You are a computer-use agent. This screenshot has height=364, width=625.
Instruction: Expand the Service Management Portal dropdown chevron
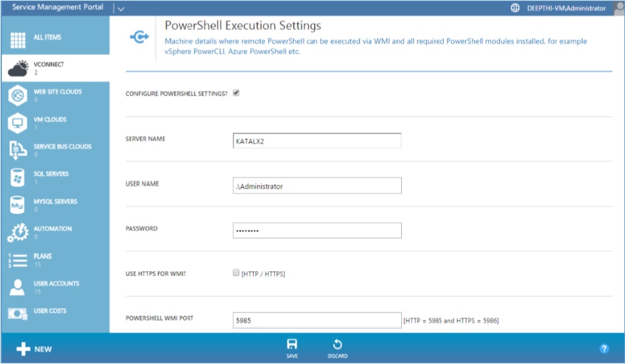point(121,9)
